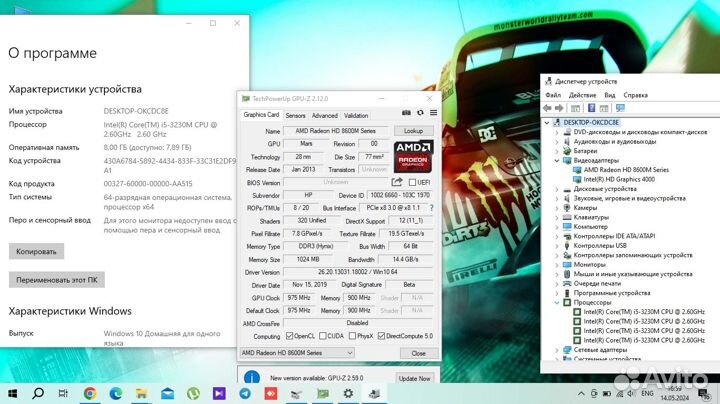The image size is (720, 404).
Task: Collapse the Процессоры node
Action: coord(557,303)
